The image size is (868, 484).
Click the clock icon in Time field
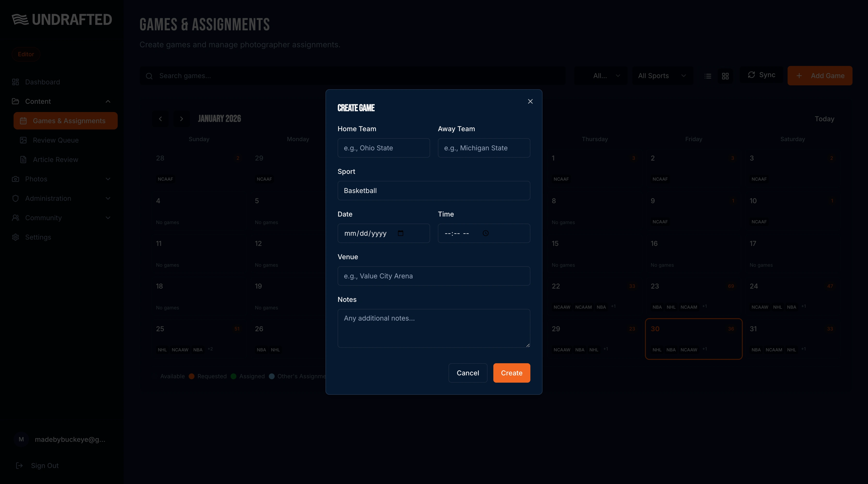click(x=485, y=233)
